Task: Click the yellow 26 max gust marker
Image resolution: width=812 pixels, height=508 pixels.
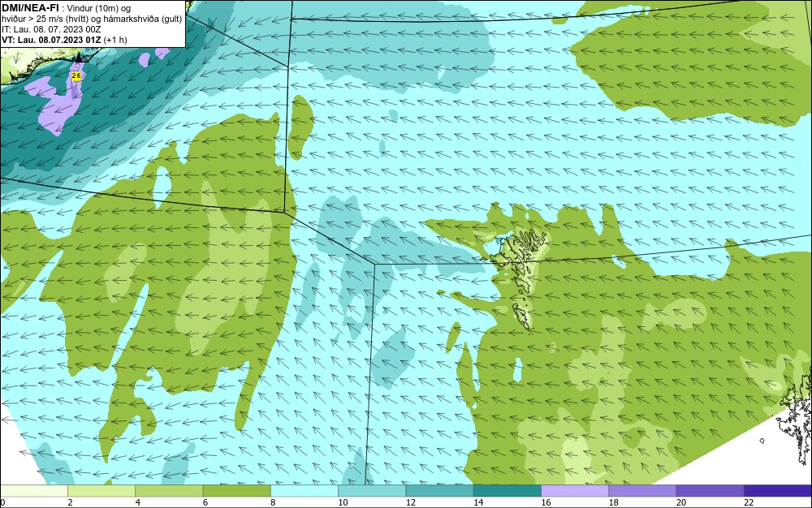Action: point(76,75)
